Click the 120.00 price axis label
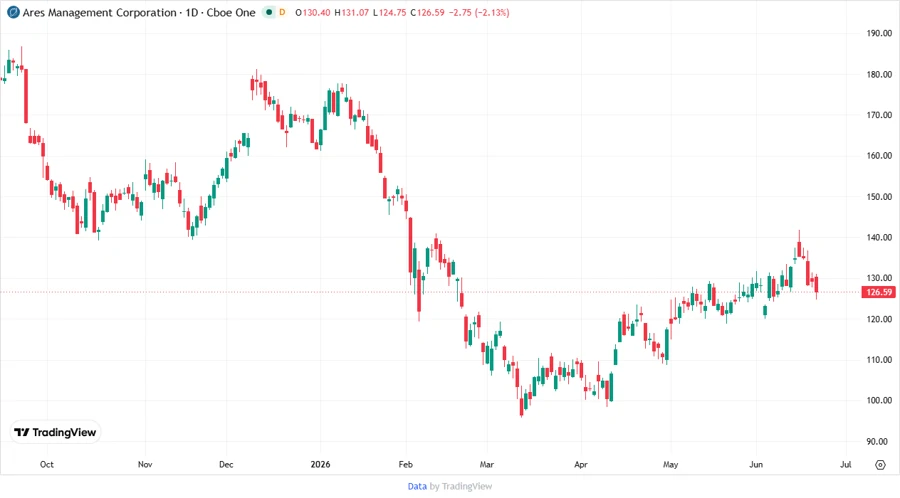 point(879,319)
